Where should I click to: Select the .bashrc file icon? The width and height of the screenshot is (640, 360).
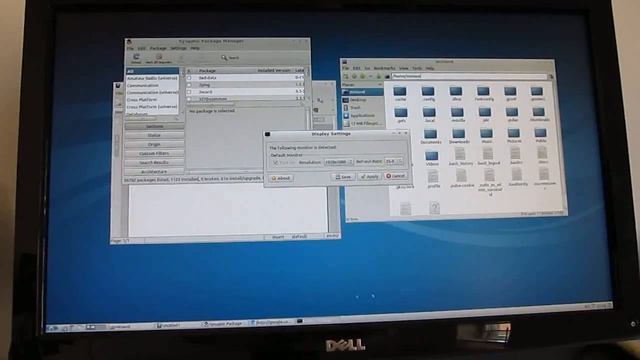pos(516,153)
